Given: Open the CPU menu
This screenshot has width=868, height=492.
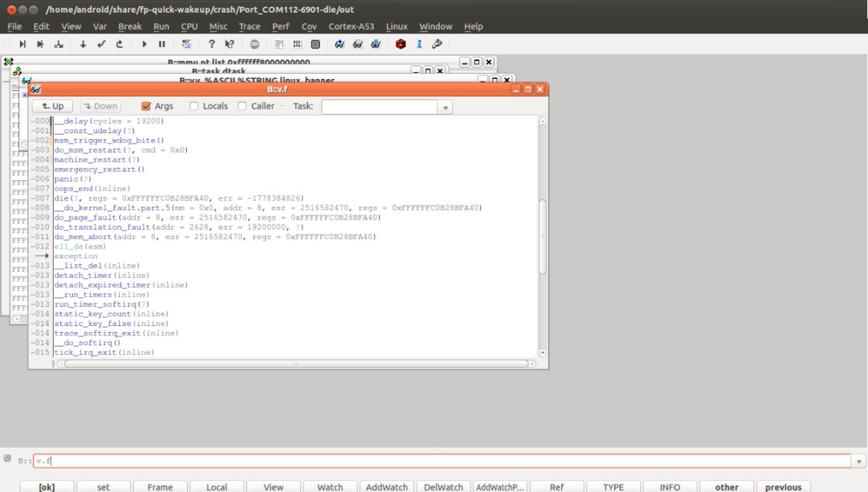Looking at the screenshot, I should click(x=189, y=27).
